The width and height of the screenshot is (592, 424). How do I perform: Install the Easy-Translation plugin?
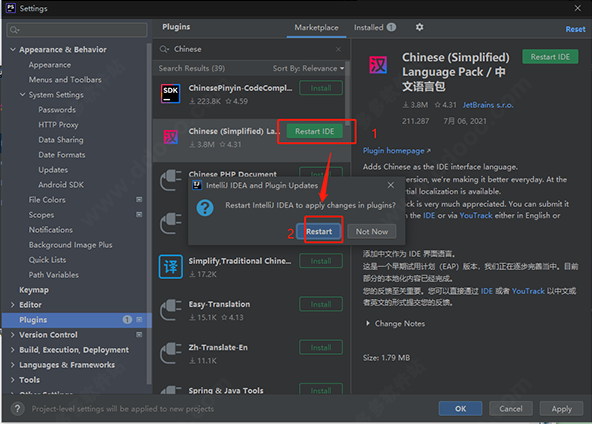point(321,304)
